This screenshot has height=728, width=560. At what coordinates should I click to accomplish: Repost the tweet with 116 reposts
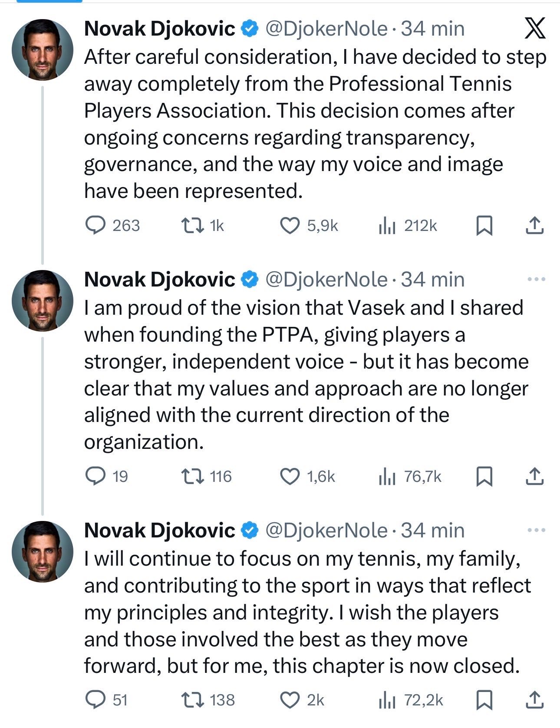point(193,477)
